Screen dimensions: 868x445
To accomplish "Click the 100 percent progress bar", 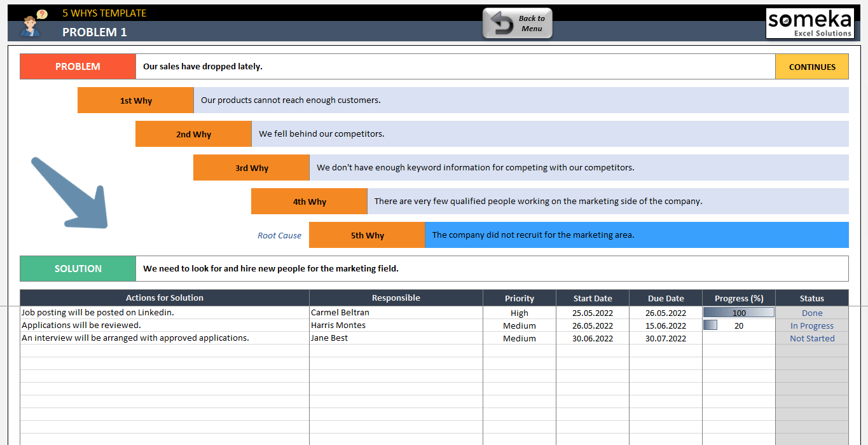I will tap(738, 313).
